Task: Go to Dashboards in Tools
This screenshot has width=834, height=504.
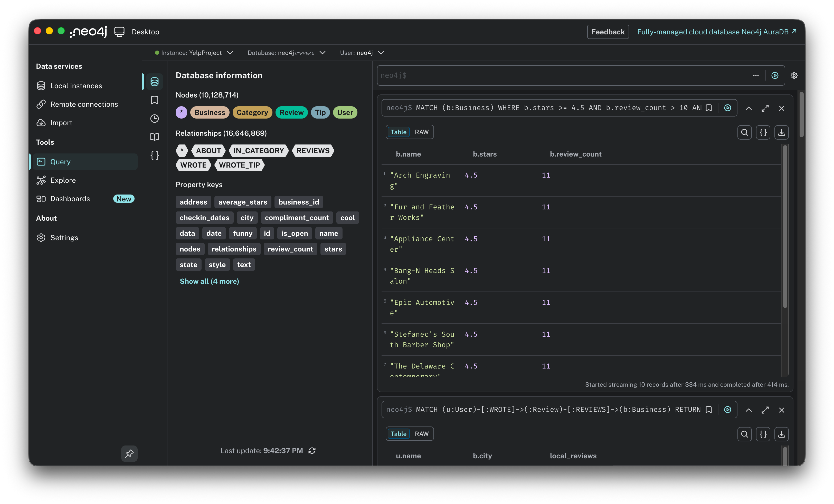Action: [70, 199]
